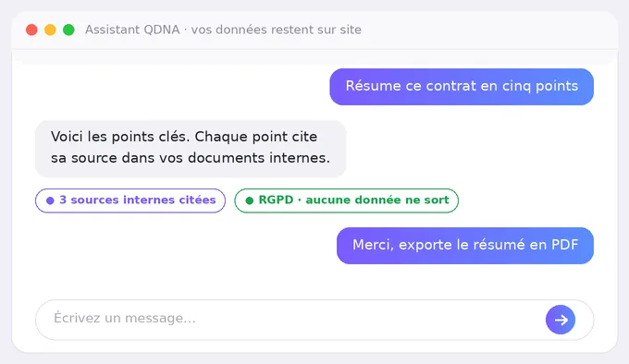Close the window with the red button
The height and width of the screenshot is (364, 629).
(x=31, y=30)
